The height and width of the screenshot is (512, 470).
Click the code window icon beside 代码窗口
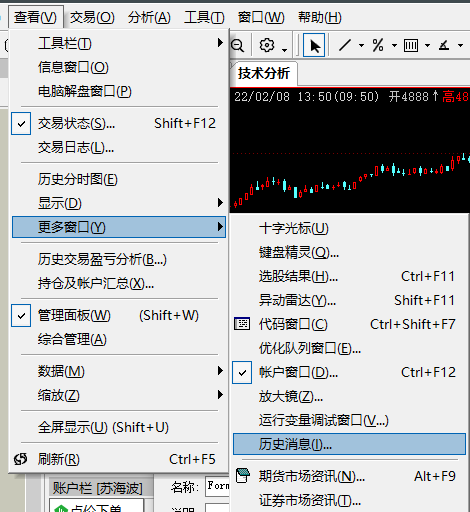[x=242, y=324]
